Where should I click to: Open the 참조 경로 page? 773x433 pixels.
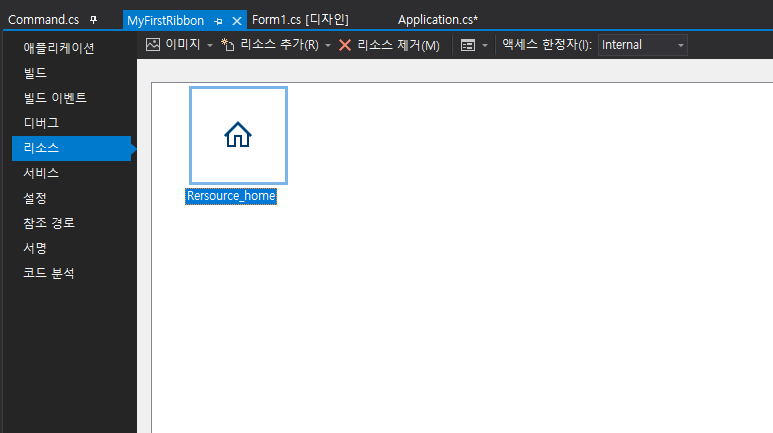[x=49, y=223]
